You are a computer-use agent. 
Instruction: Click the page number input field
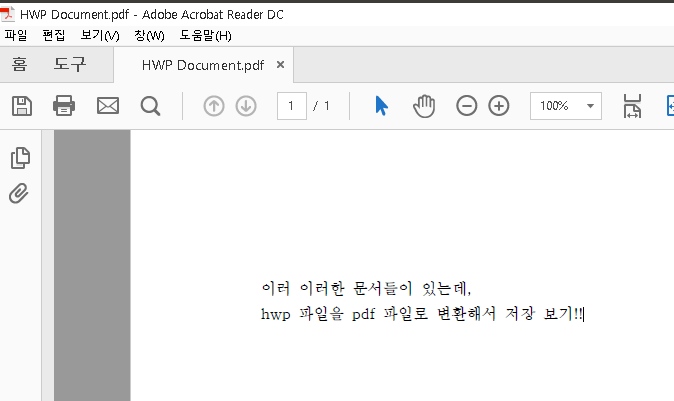(x=292, y=106)
